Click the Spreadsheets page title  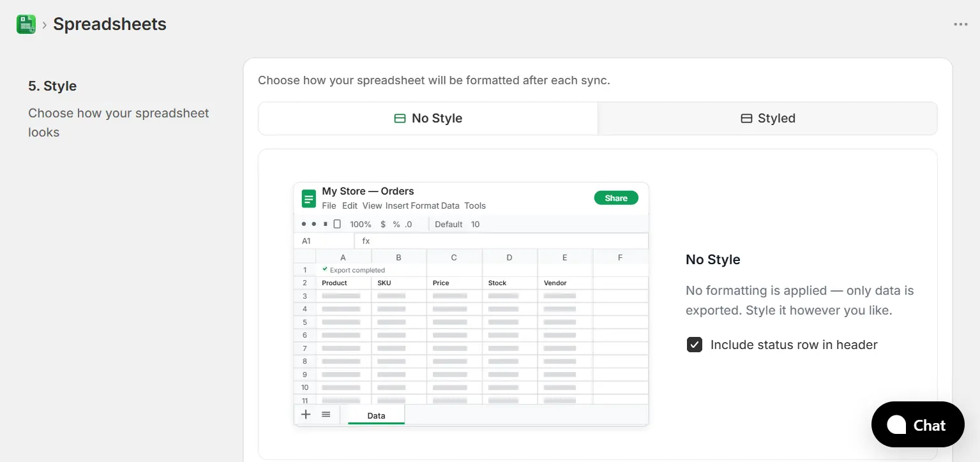pyautogui.click(x=110, y=24)
